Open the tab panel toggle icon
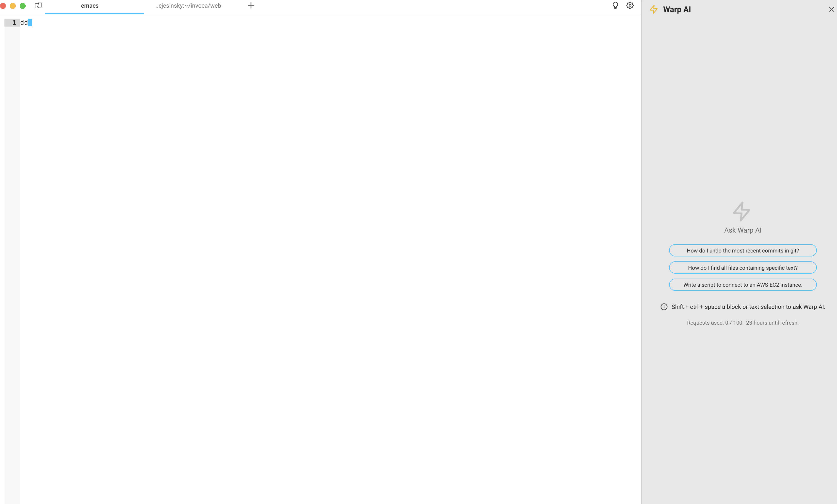837x504 pixels. [x=38, y=5]
